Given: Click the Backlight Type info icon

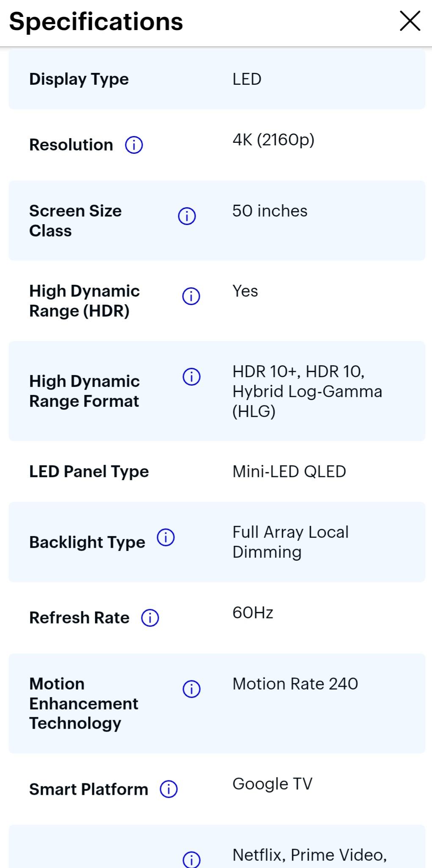Looking at the screenshot, I should click(166, 537).
